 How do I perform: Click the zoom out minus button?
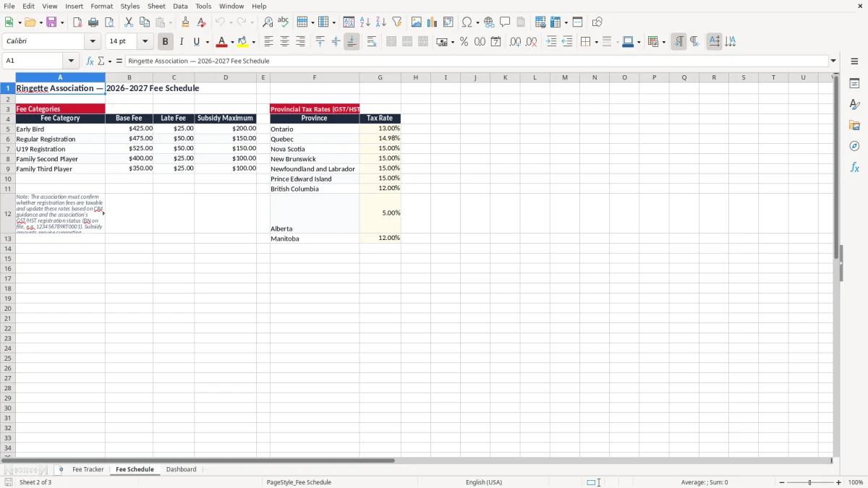[x=782, y=482]
